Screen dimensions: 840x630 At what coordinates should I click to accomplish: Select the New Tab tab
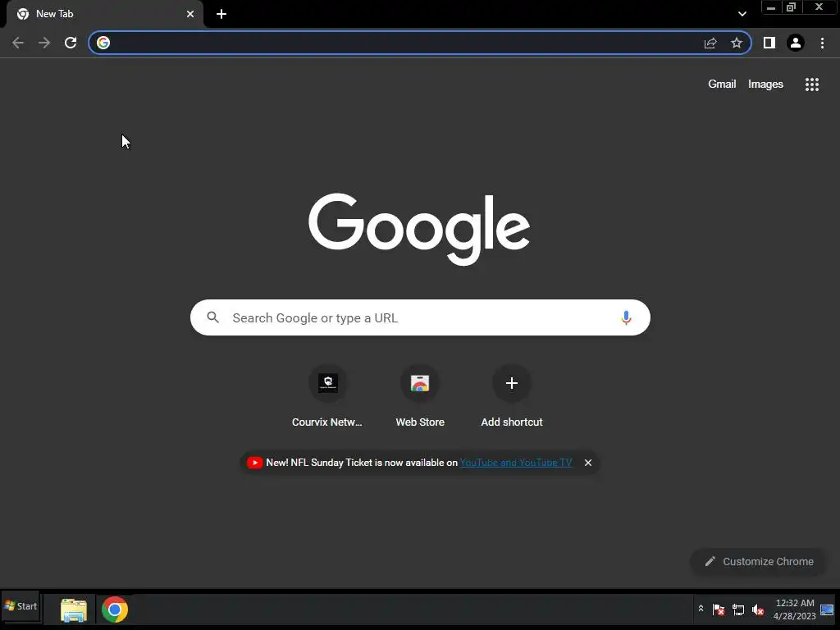point(105,14)
